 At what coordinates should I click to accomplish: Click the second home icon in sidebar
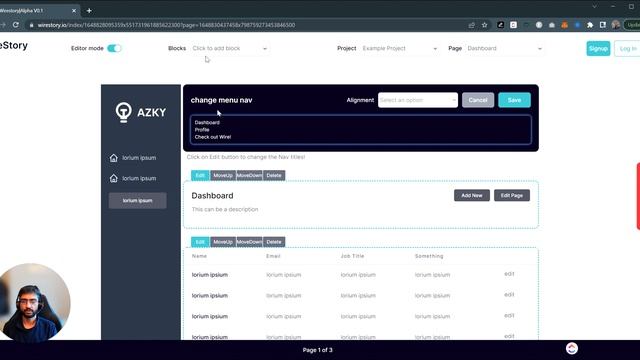tap(113, 178)
